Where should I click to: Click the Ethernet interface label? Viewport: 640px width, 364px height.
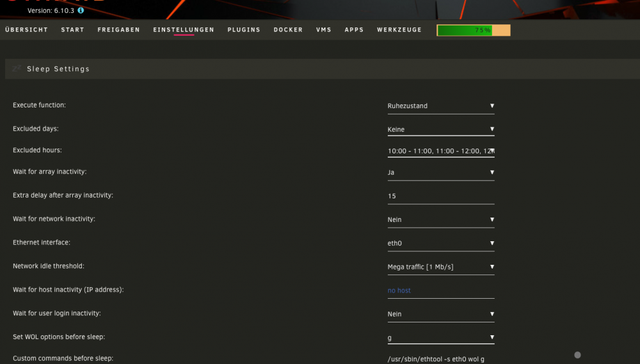tap(41, 242)
